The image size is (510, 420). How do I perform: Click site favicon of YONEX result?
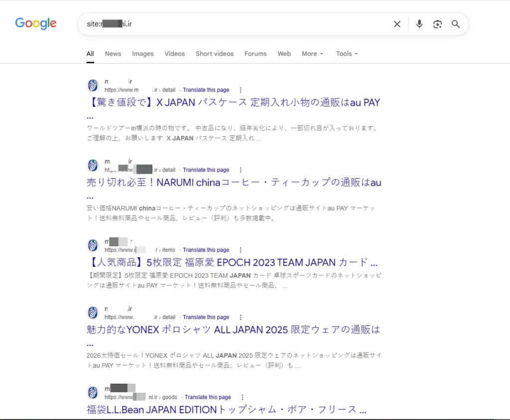coord(93,313)
